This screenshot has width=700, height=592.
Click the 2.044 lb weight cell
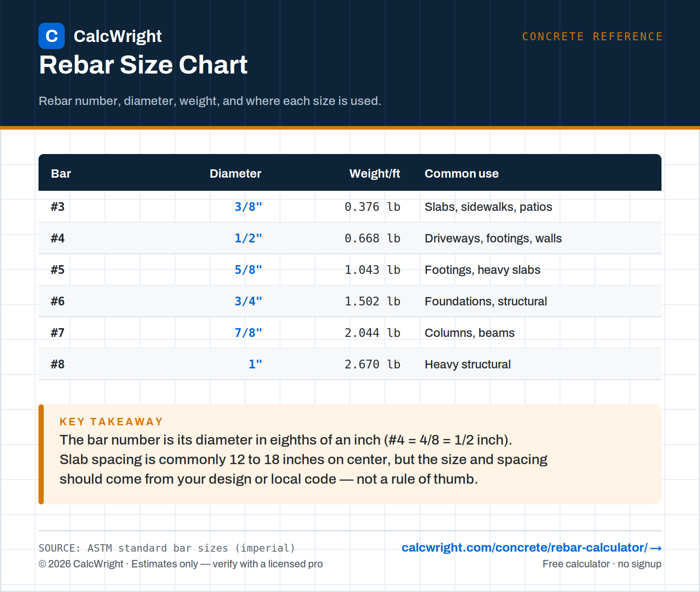(372, 333)
